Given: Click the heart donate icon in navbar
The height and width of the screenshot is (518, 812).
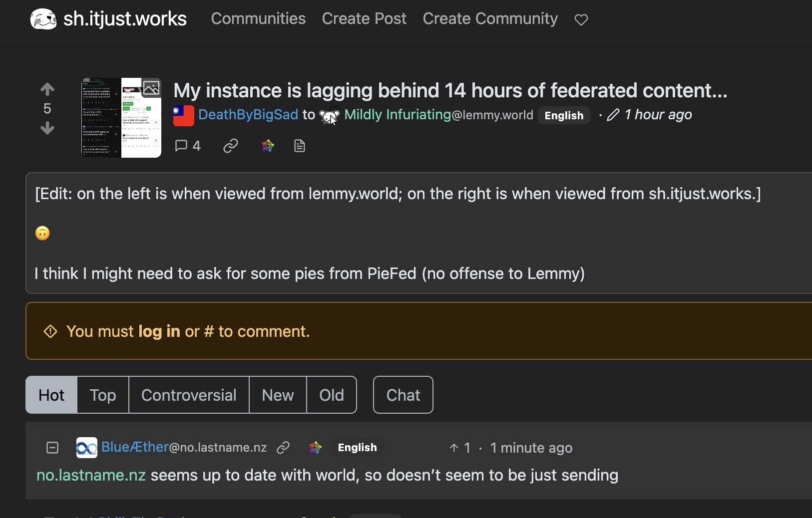Looking at the screenshot, I should click(581, 20).
